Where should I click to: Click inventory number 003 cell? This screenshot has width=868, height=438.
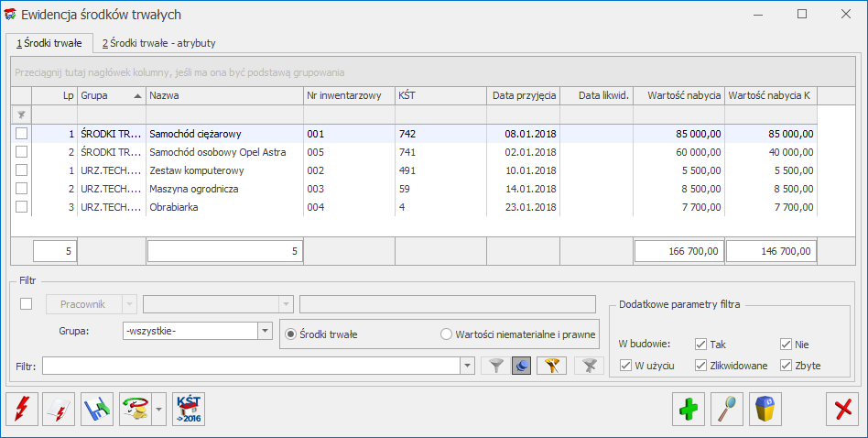pyautogui.click(x=349, y=188)
